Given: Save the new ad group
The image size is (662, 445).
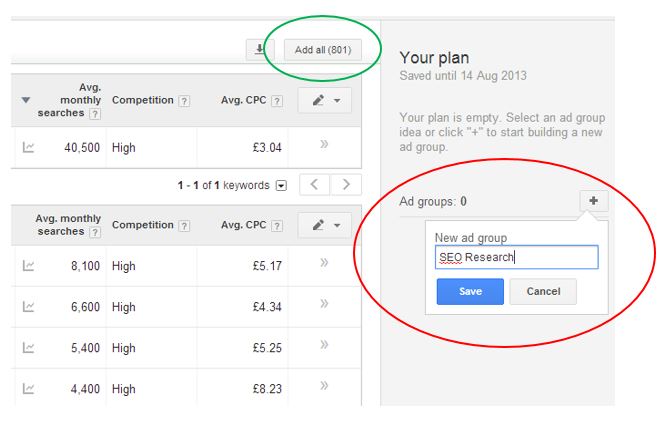Looking at the screenshot, I should [470, 291].
